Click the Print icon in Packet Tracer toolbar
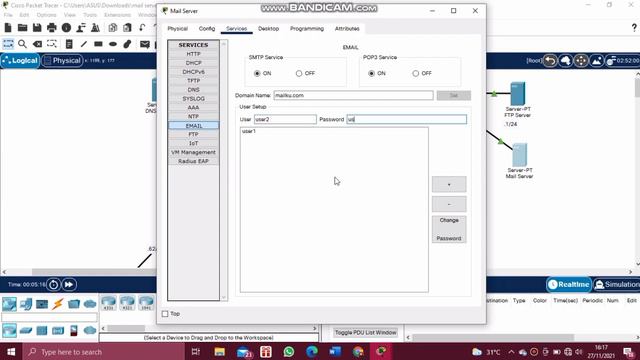 pos(52,28)
